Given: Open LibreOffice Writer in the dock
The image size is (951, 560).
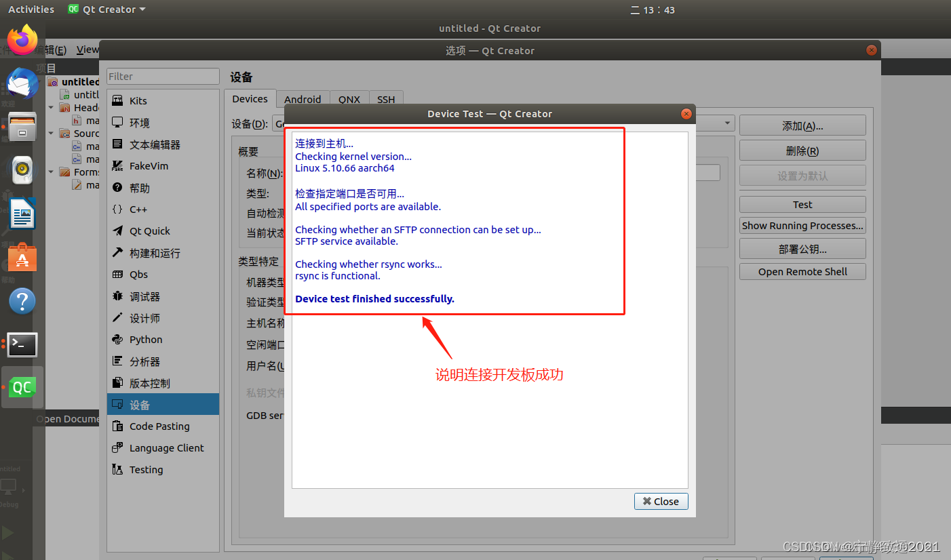Looking at the screenshot, I should [22, 214].
